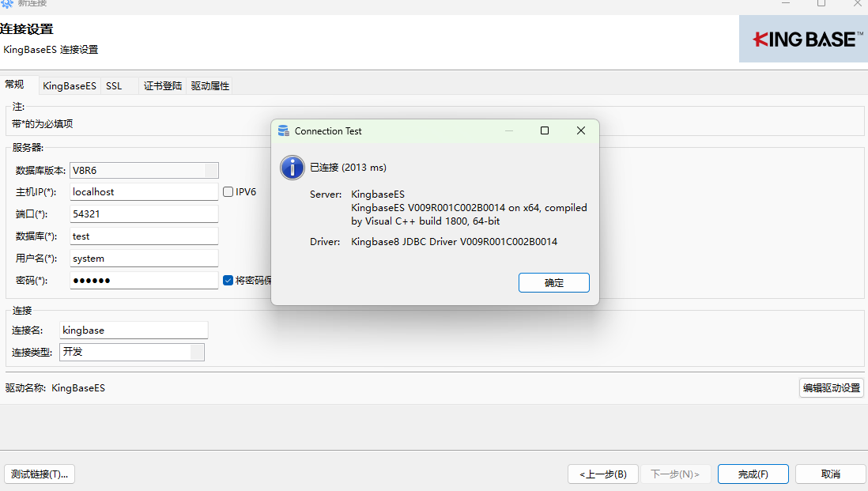Click the 数据库 field containing test
Screen dimensions: 868x491
click(144, 236)
